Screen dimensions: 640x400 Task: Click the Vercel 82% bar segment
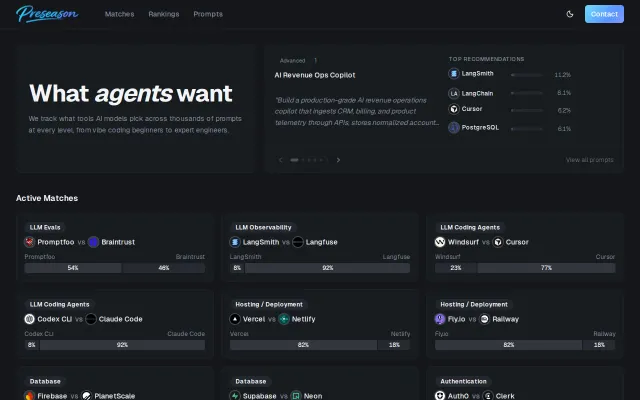coord(303,345)
